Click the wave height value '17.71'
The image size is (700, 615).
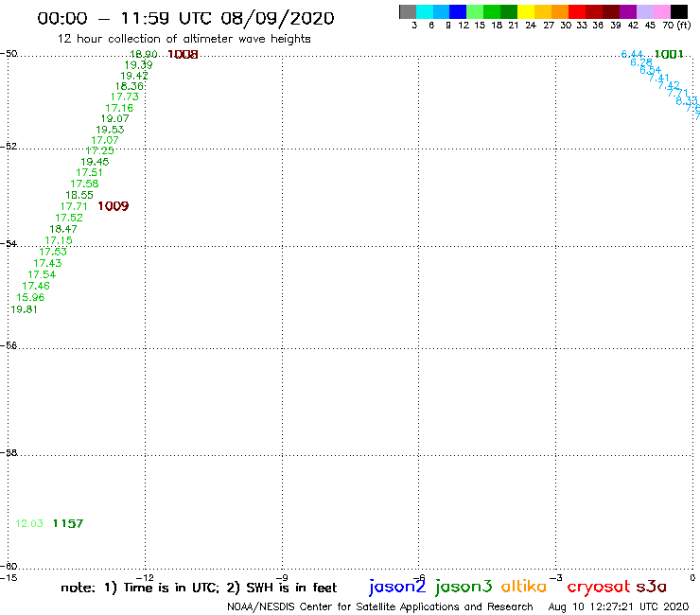tap(74, 206)
